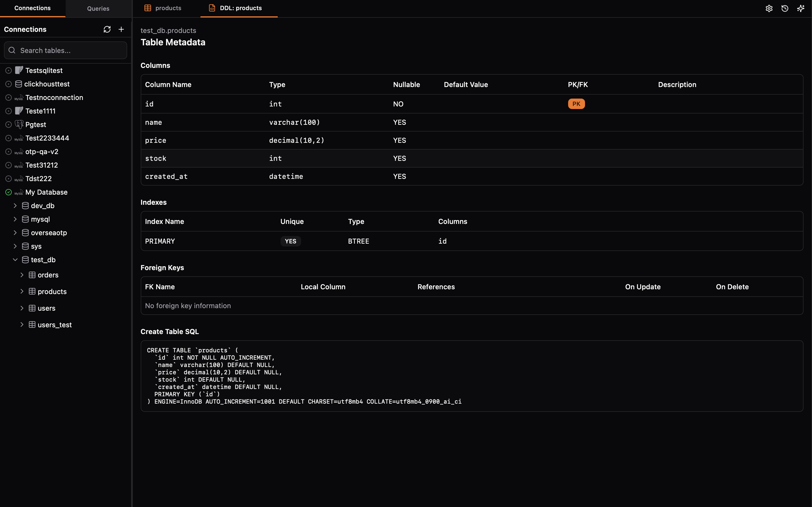Switch to the products data tab

point(163,8)
